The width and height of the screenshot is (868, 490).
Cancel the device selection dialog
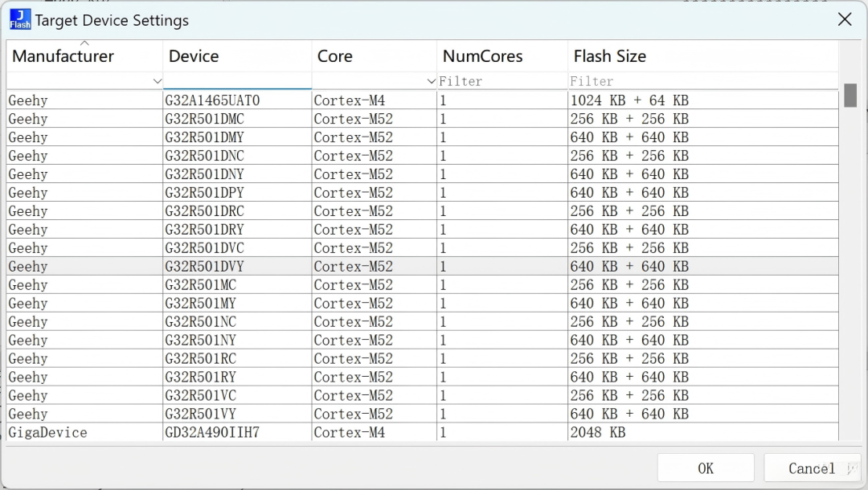[x=812, y=468]
